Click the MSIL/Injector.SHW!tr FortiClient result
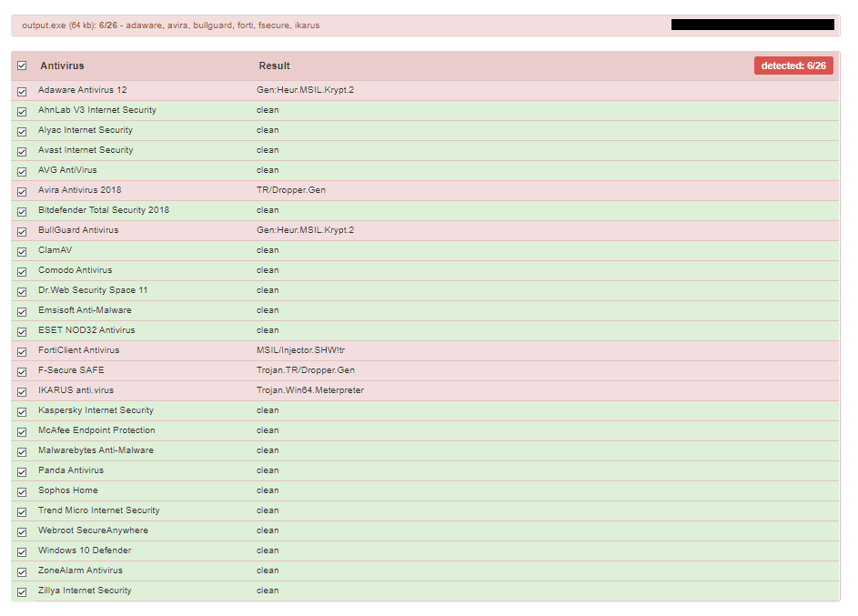 [x=300, y=350]
